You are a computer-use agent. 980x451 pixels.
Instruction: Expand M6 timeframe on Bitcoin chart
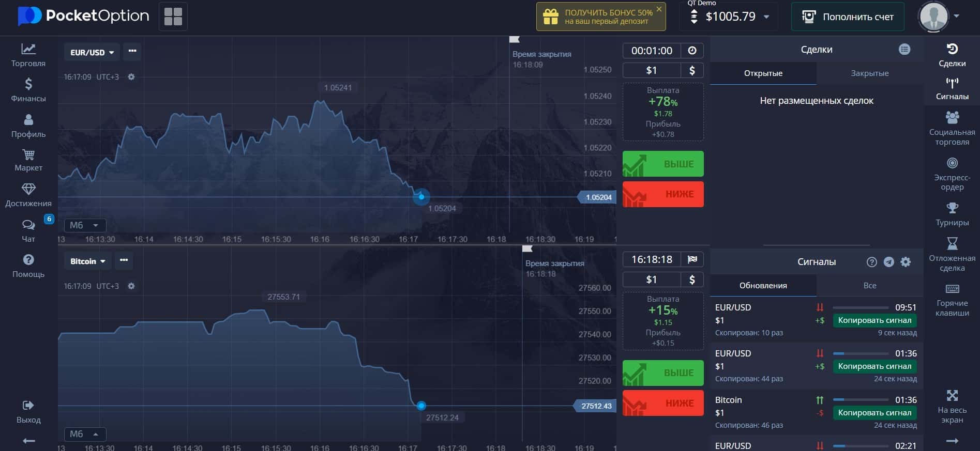(85, 434)
